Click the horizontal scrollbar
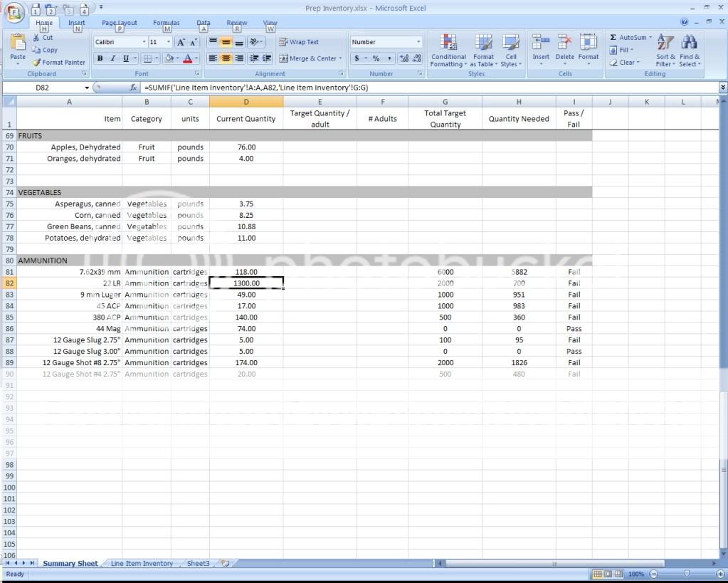The image size is (728, 583). [x=554, y=564]
